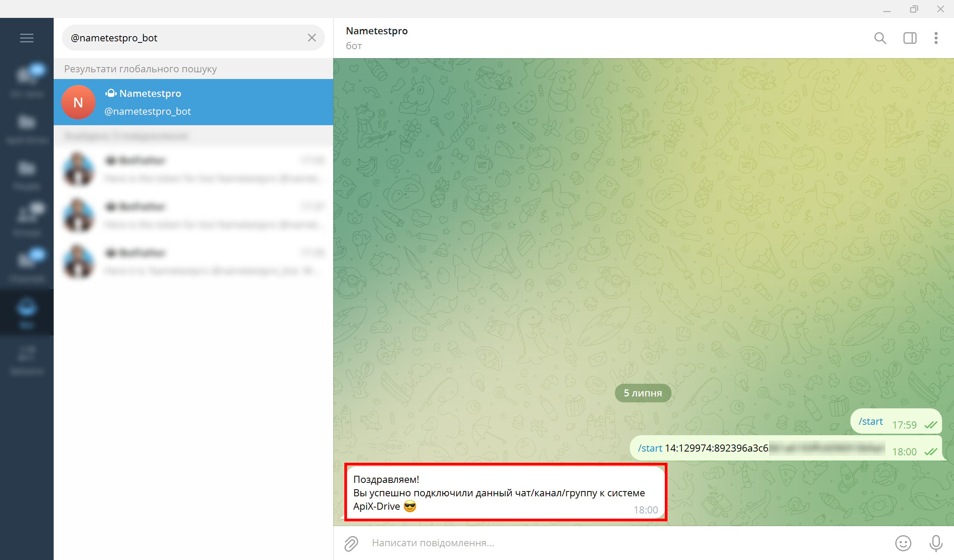Open third folder icon in left sidebar
This screenshot has height=560, width=954.
pyautogui.click(x=26, y=174)
